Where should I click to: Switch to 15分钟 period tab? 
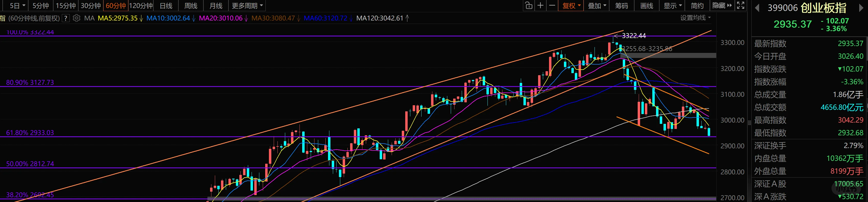pyautogui.click(x=65, y=6)
